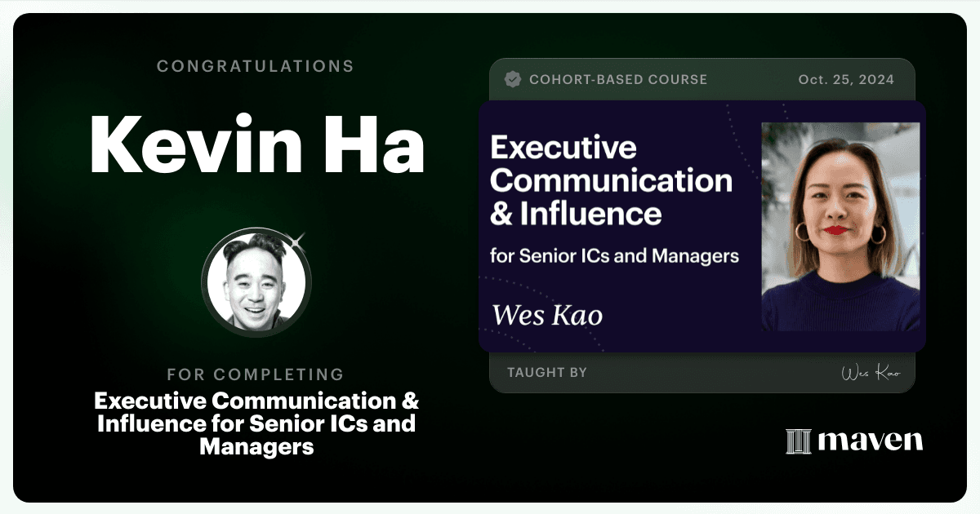Click the sparkle on the profile ring
The height and width of the screenshot is (514, 980).
point(297,240)
